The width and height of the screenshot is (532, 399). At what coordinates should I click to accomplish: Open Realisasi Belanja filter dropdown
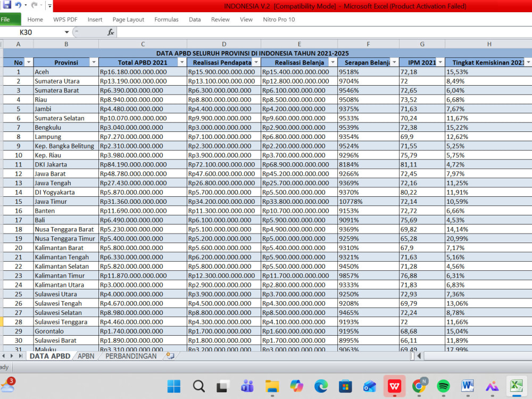(x=332, y=62)
